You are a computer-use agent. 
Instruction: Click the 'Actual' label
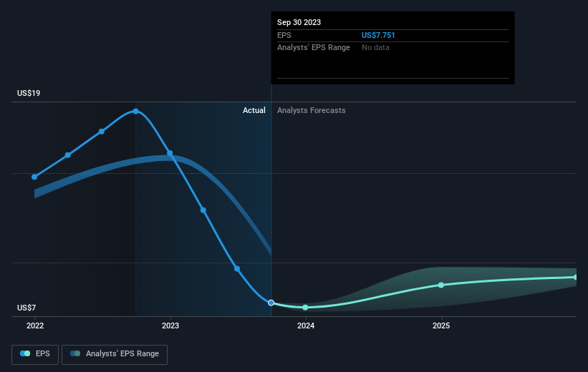pos(254,110)
